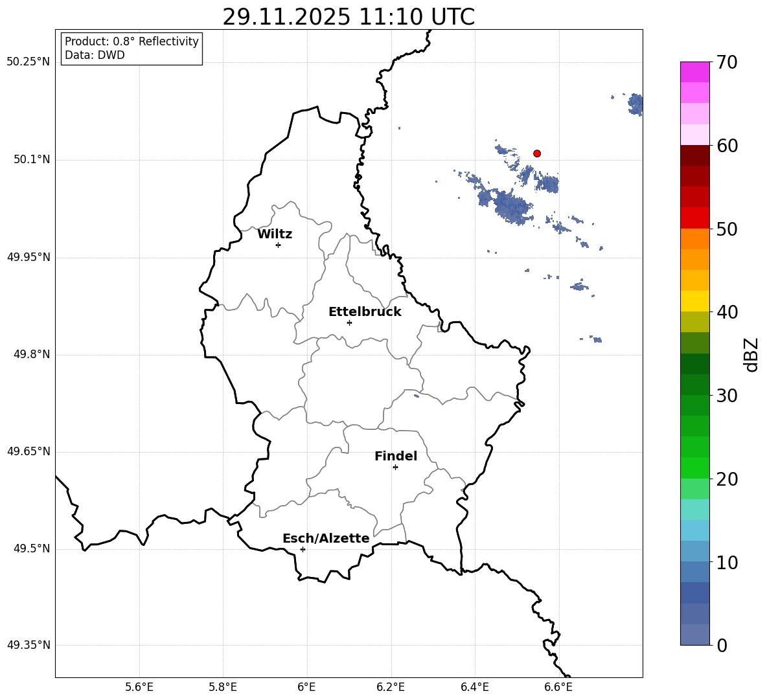Click the radar echo at top-right map edge

click(x=635, y=104)
